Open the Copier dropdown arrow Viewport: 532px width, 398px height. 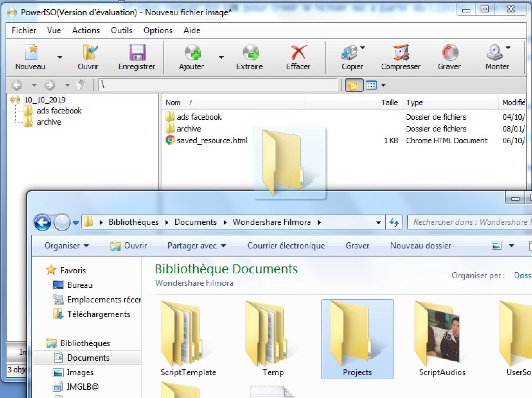pos(363,48)
